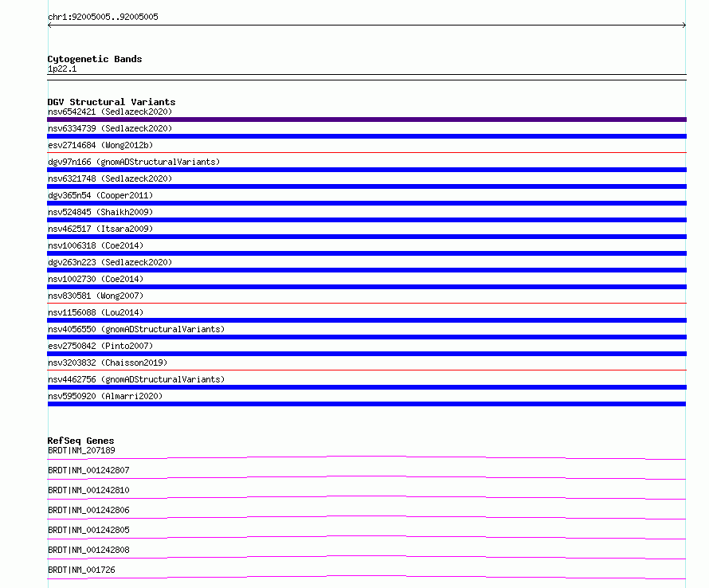This screenshot has height=588, width=709.
Task: Click the blue bar under nsv6321748
Action: coord(366,186)
